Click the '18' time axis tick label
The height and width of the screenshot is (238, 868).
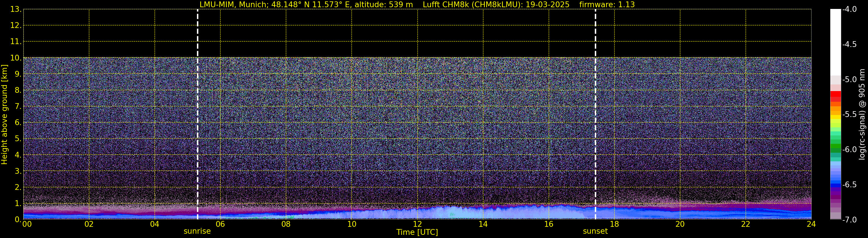click(615, 224)
